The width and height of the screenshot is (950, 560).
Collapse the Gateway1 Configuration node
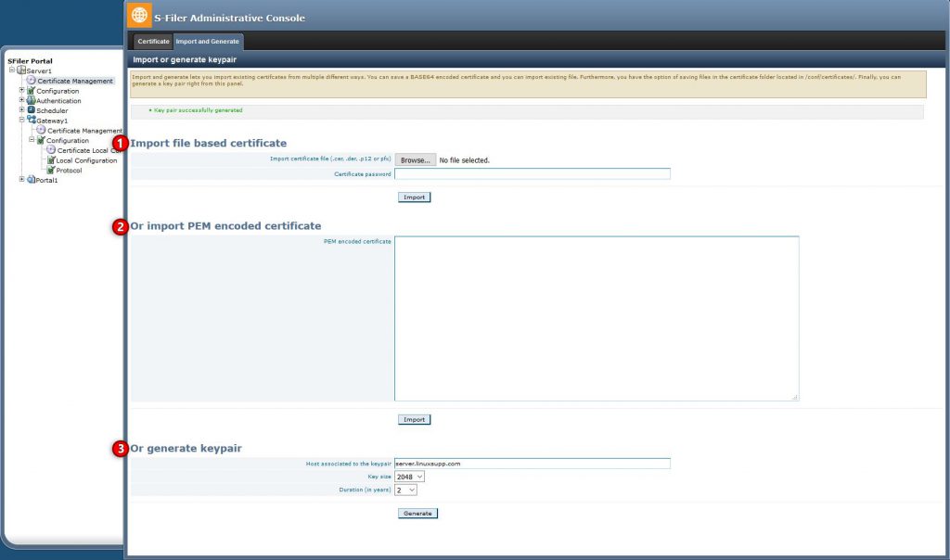tap(32, 139)
